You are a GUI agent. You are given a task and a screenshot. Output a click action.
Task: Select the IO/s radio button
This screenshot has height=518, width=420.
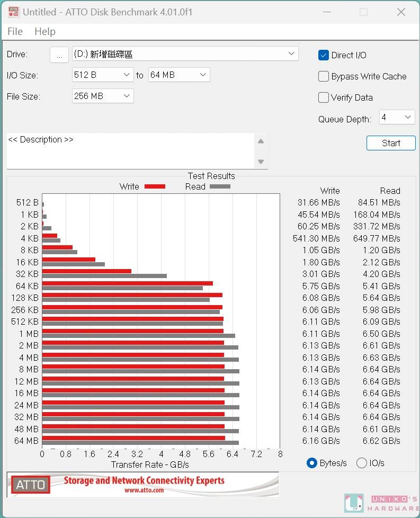click(362, 463)
